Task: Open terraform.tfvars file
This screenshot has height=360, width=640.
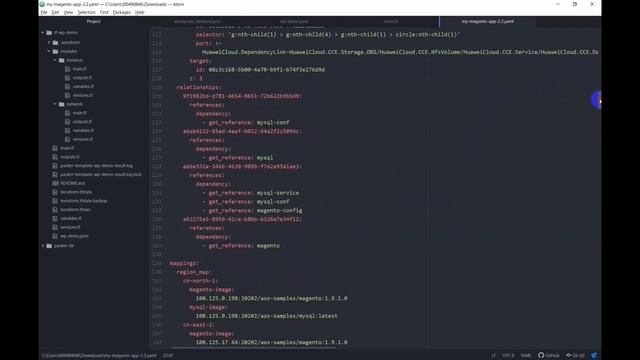Action: pos(75,209)
